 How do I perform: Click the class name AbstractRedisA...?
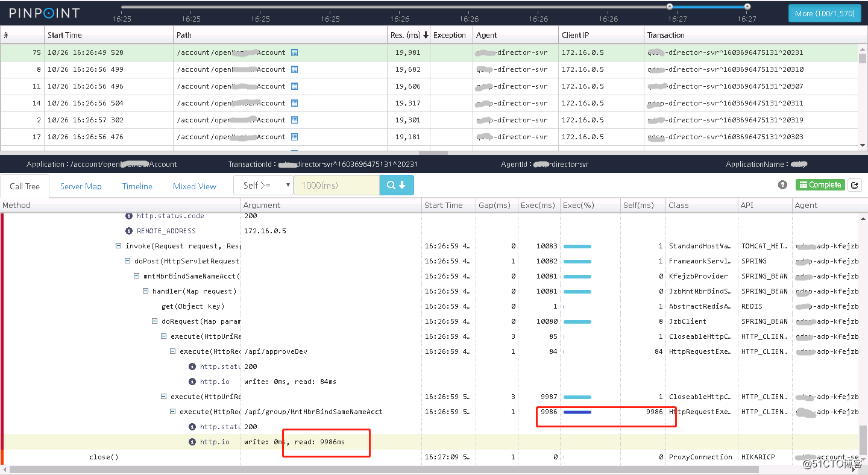[x=700, y=306]
